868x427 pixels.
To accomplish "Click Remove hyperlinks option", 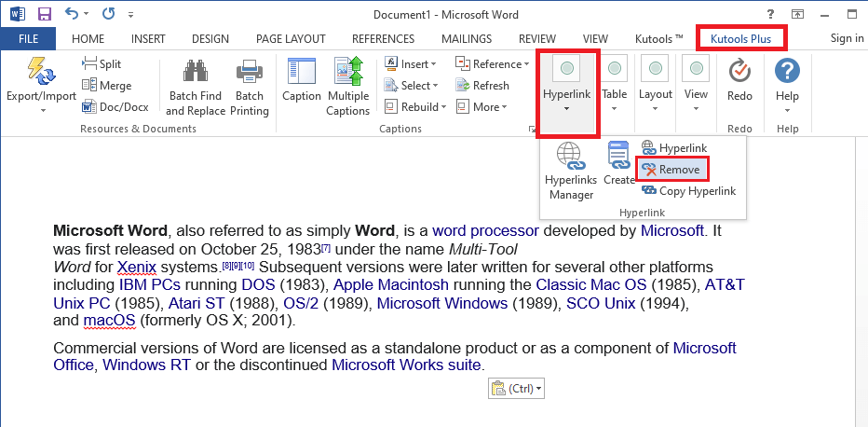I will [672, 170].
